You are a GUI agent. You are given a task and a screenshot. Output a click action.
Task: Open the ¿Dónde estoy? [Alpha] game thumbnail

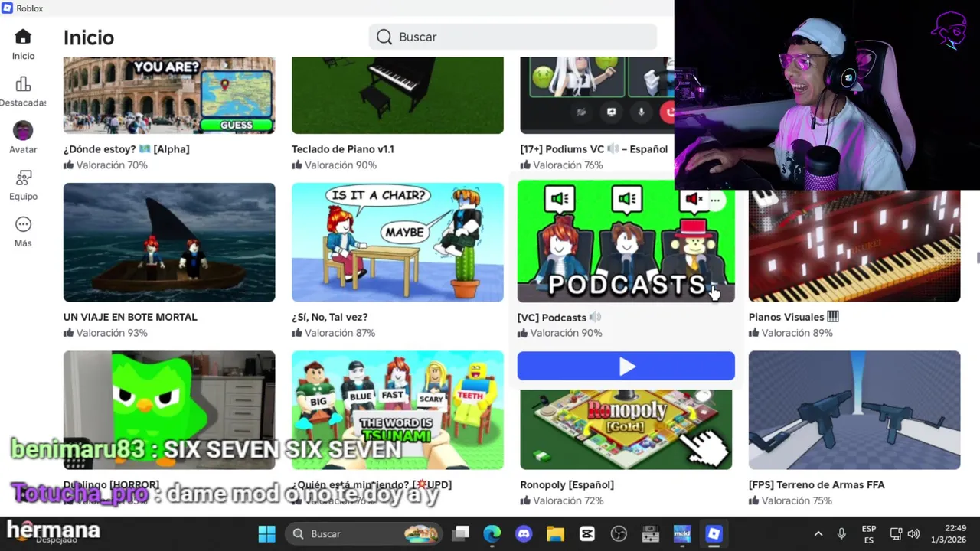(169, 95)
